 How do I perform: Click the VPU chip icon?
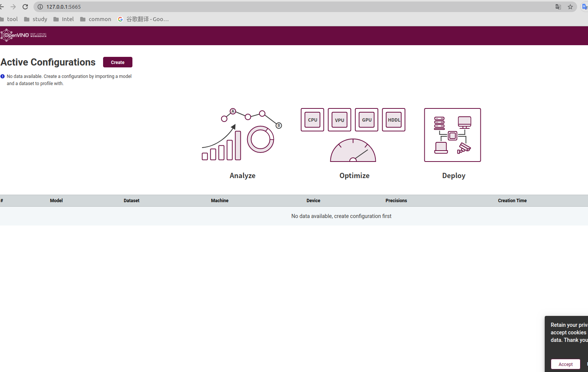pyautogui.click(x=339, y=120)
